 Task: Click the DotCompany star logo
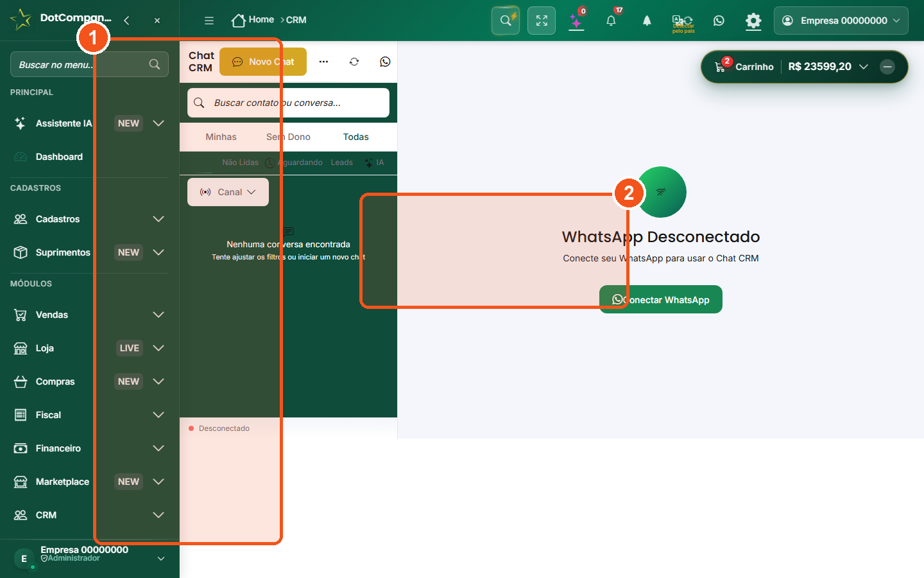(21, 19)
